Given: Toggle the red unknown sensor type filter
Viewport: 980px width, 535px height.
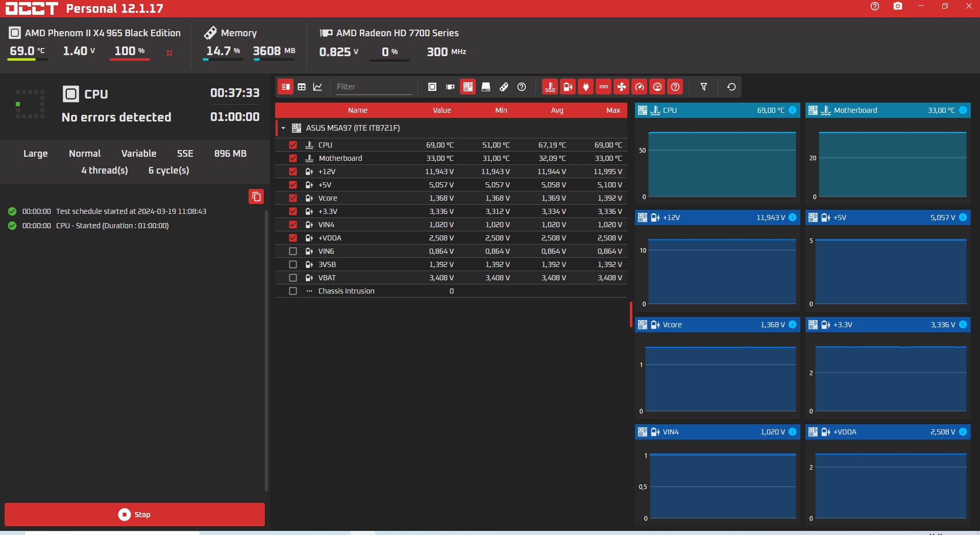Looking at the screenshot, I should click(x=675, y=87).
